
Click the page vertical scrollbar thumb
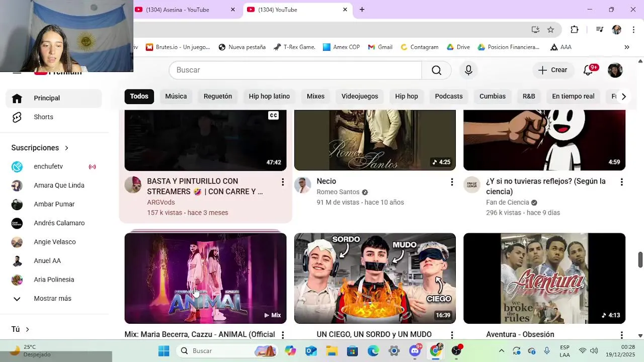tap(640, 260)
